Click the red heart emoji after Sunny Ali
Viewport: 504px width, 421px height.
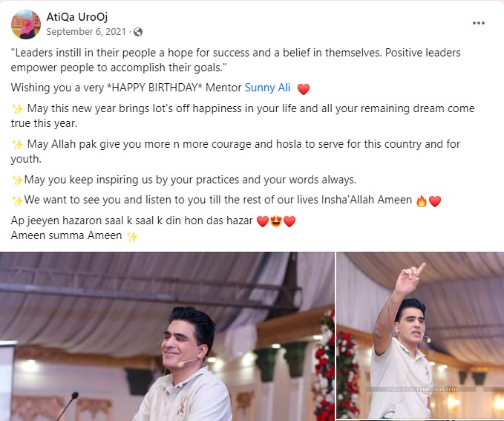click(304, 89)
